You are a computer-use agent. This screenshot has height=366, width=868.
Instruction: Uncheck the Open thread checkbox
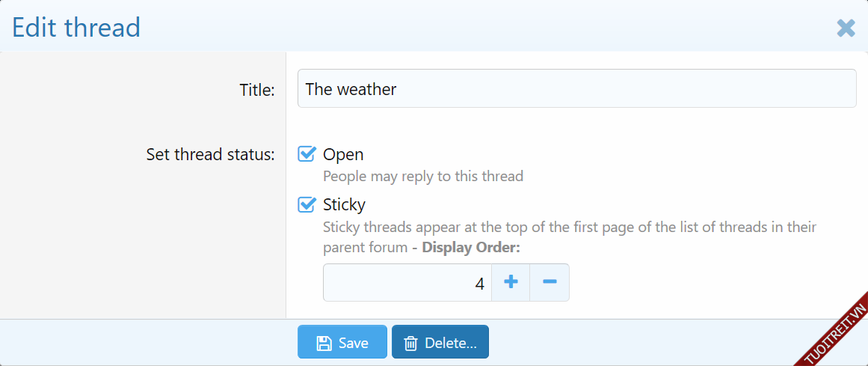click(307, 154)
